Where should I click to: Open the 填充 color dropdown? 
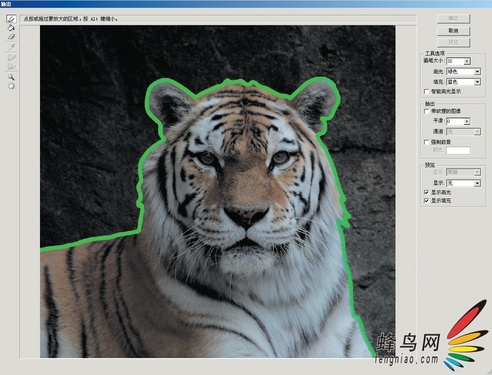463,82
